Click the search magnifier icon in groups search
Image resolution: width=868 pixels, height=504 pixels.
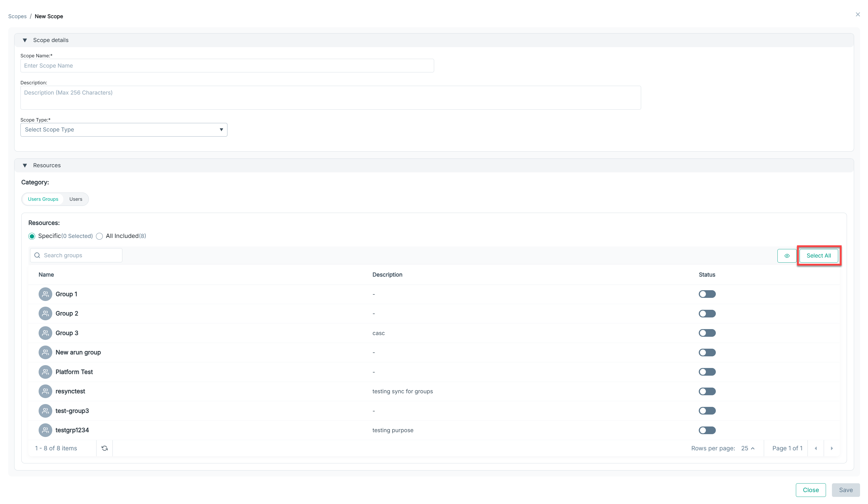[37, 255]
